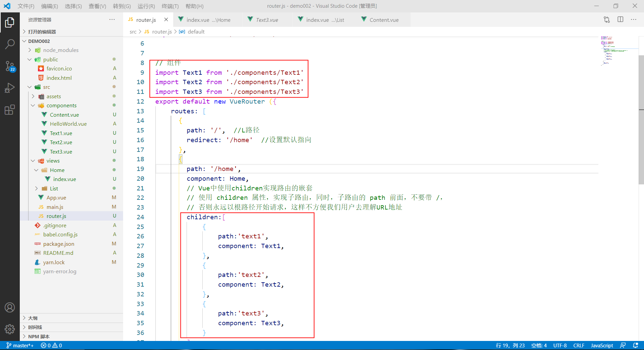This screenshot has height=350, width=644.
Task: Switch to Content.vue tab
Action: 384,20
